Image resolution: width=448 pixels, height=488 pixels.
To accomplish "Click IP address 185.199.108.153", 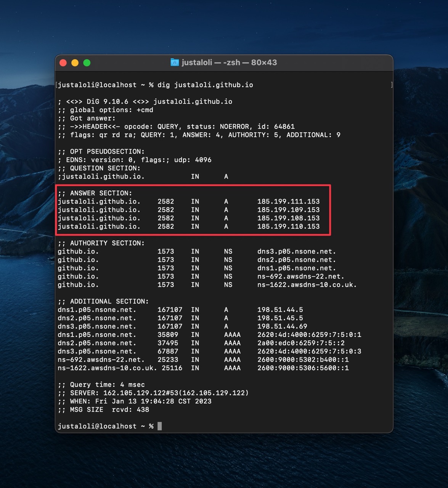I will point(289,218).
